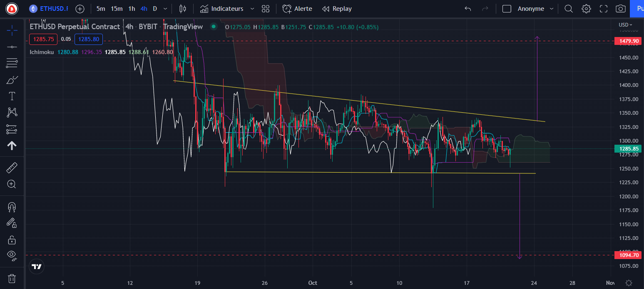Take a chart snapshot with camera icon
The height and width of the screenshot is (289, 644).
coord(620,9)
